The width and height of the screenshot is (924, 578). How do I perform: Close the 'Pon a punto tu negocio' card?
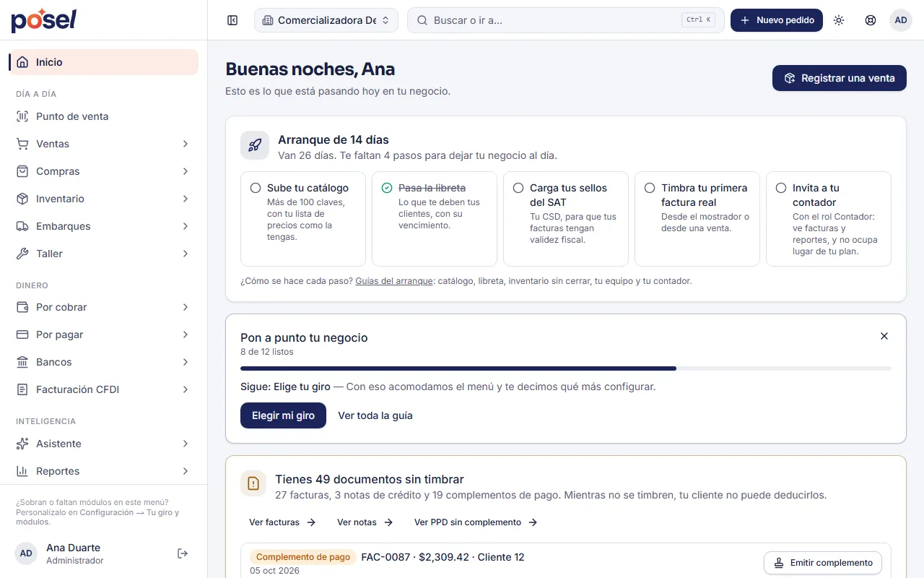tap(884, 336)
